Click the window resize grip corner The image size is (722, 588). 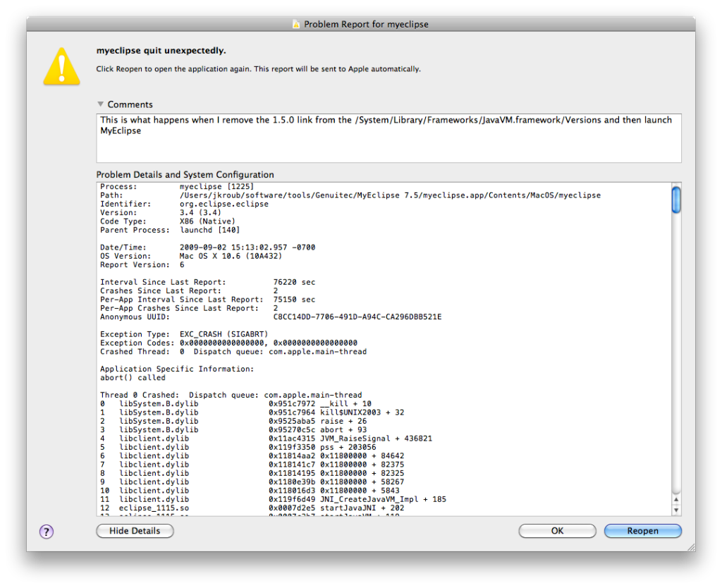pyautogui.click(x=691, y=547)
